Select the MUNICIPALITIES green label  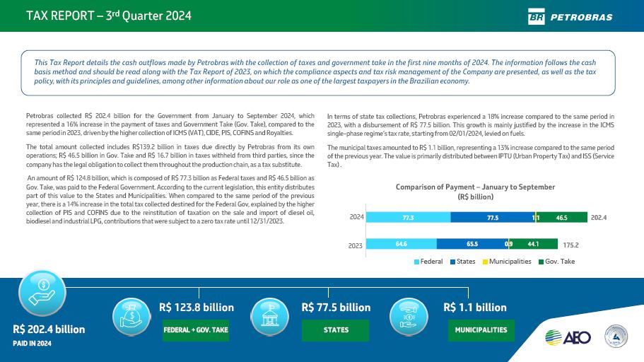point(481,330)
